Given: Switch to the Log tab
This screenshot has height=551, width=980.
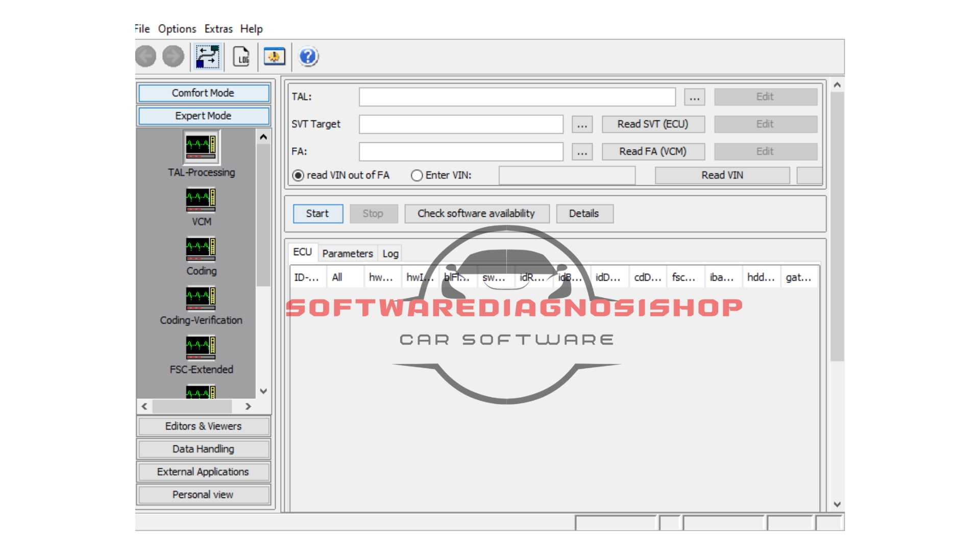Looking at the screenshot, I should (390, 254).
